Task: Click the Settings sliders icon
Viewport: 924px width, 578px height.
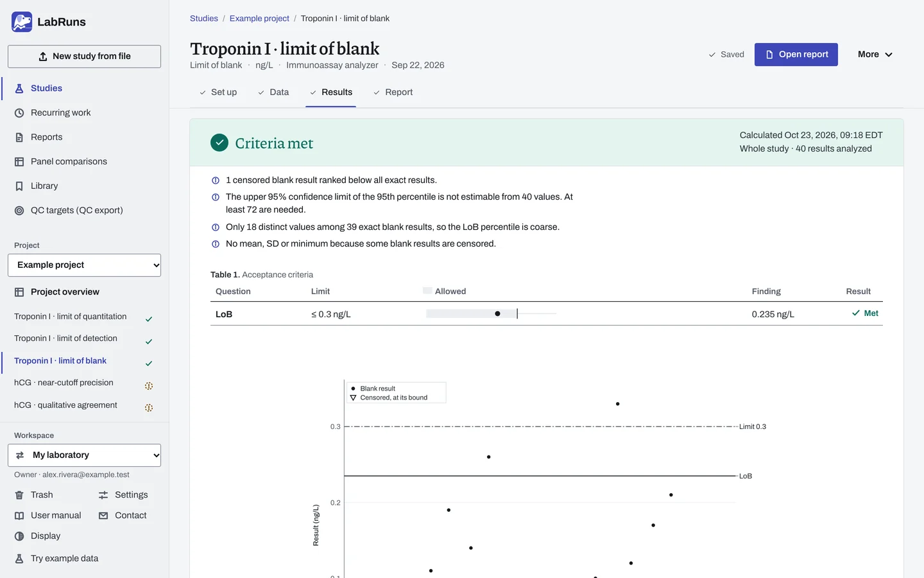Action: pos(103,495)
